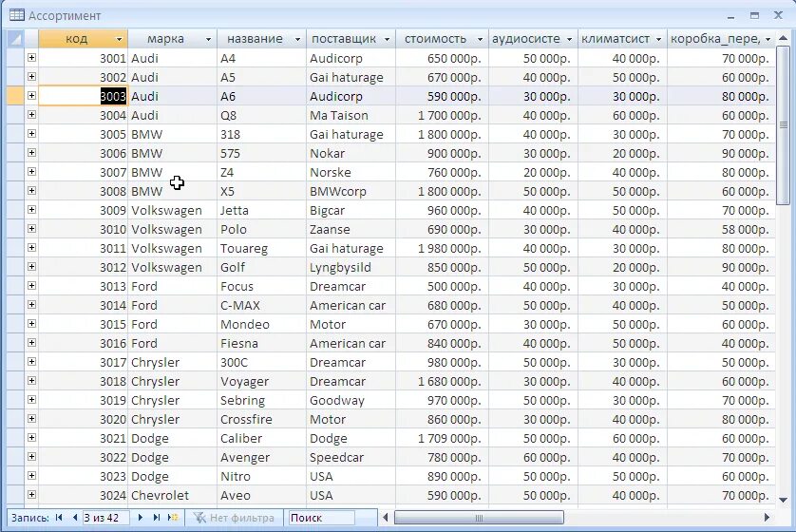Viewport: 796px width, 532px height.
Task: Click the horizontal scrollbar right arrow
Action: pyautogui.click(x=767, y=518)
